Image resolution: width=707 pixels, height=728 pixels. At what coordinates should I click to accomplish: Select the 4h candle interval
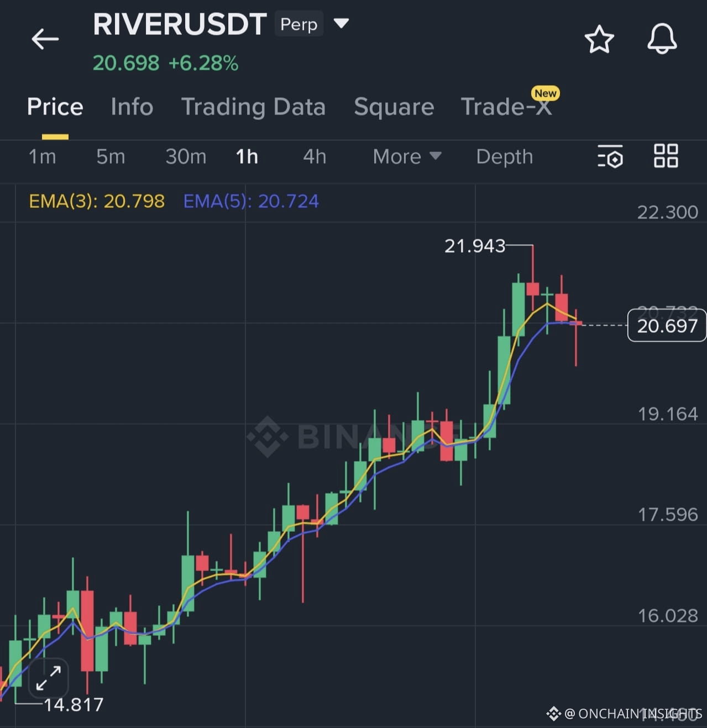pos(314,157)
